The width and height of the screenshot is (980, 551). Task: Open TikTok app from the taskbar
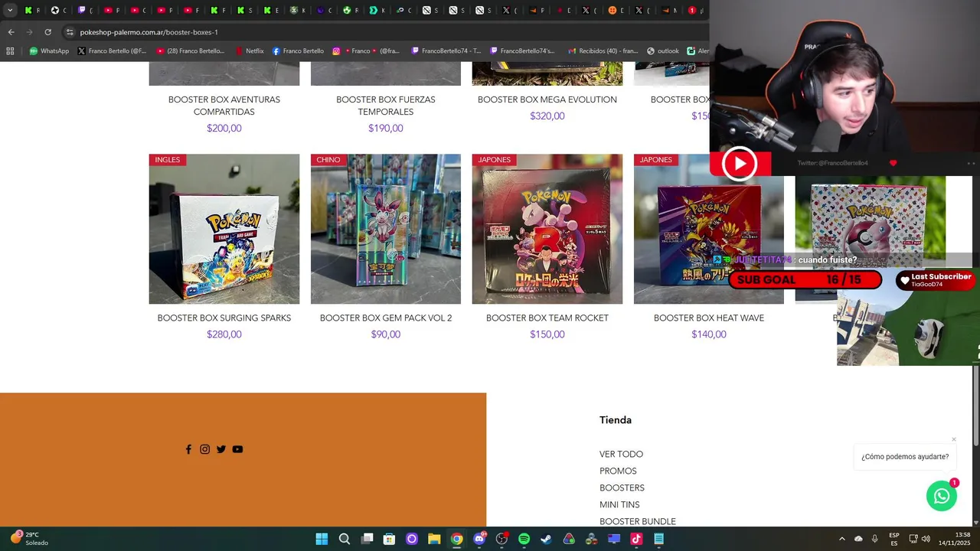[x=636, y=539]
